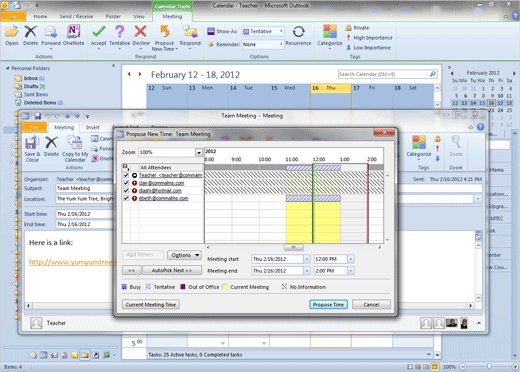This screenshot has height=372, width=520.
Task: Click AutoPick Next >> button
Action: 172,270
